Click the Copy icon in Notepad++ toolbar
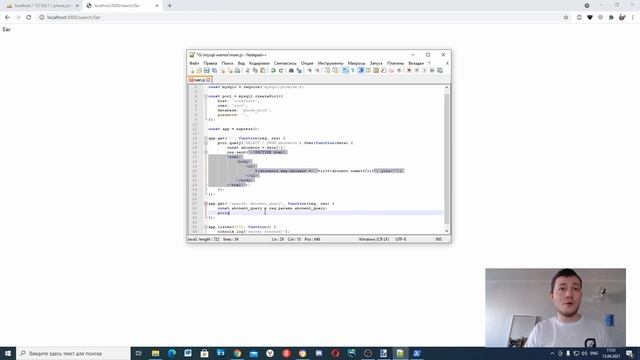 [x=256, y=70]
